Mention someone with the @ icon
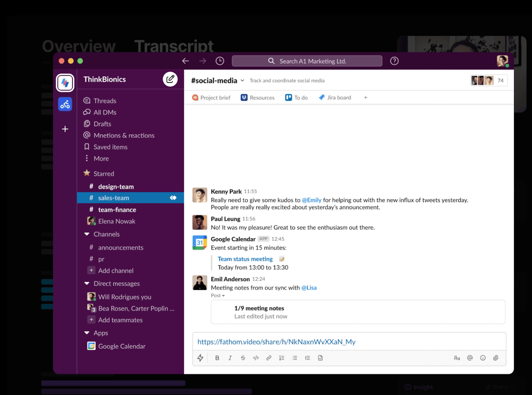 click(470, 358)
